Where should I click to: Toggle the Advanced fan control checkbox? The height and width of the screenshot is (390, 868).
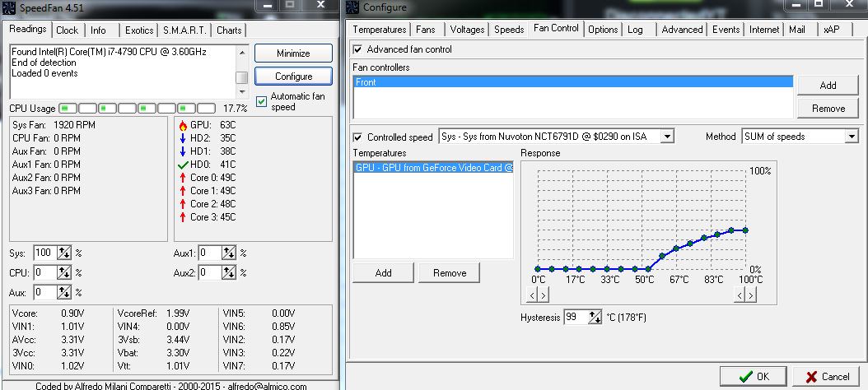pyautogui.click(x=357, y=49)
